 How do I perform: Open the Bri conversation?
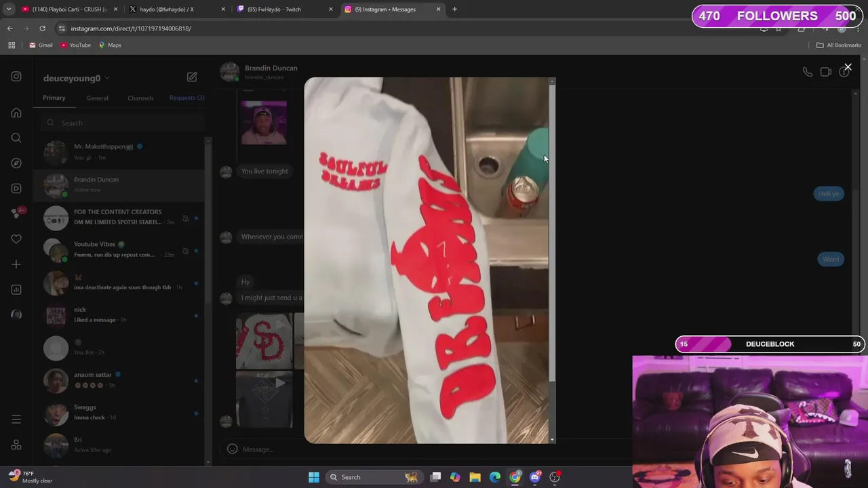[x=119, y=445]
